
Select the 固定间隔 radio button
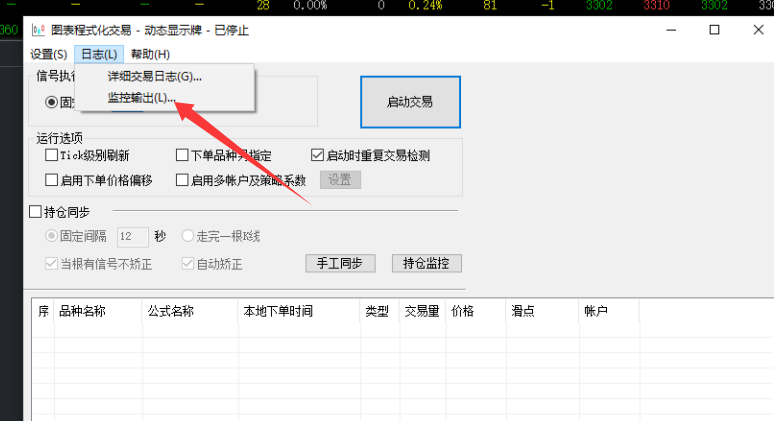51,236
